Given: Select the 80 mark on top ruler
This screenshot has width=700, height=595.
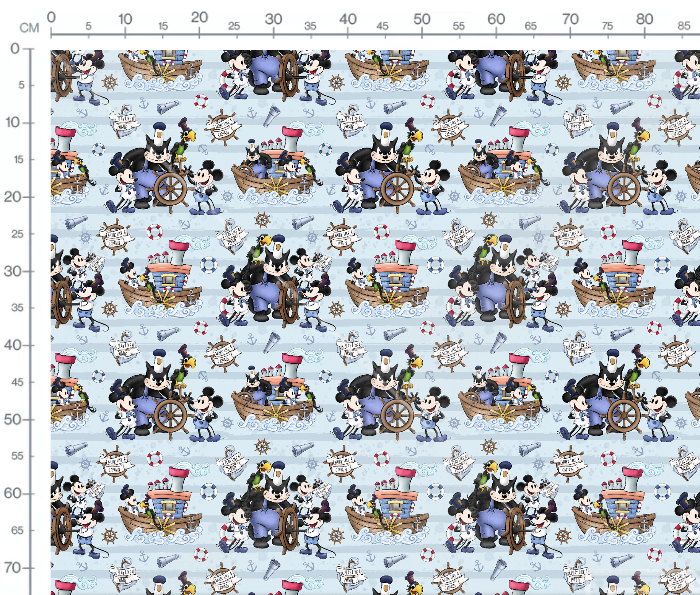Looking at the screenshot, I should tap(645, 19).
